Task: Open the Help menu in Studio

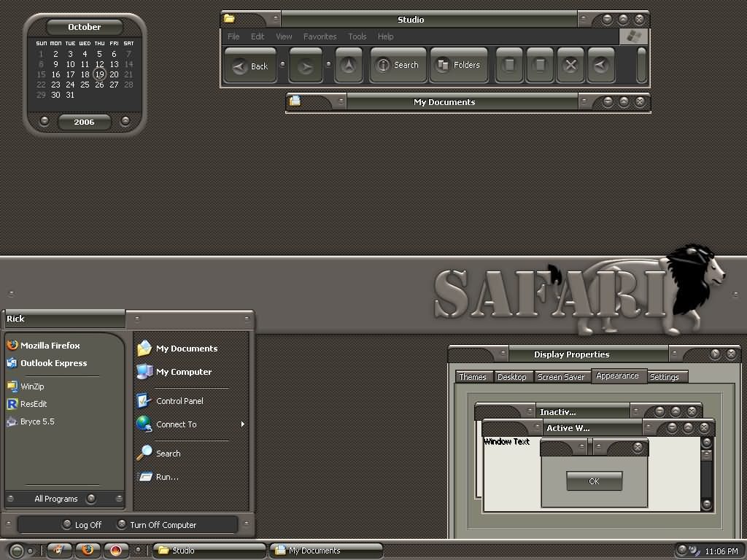Action: tap(385, 36)
